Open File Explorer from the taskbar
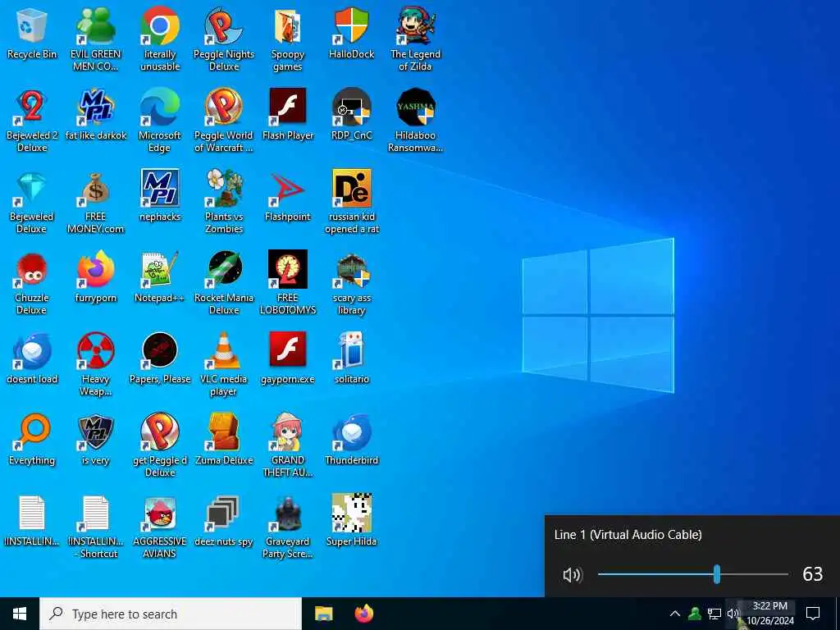This screenshot has width=840, height=630. point(323,614)
